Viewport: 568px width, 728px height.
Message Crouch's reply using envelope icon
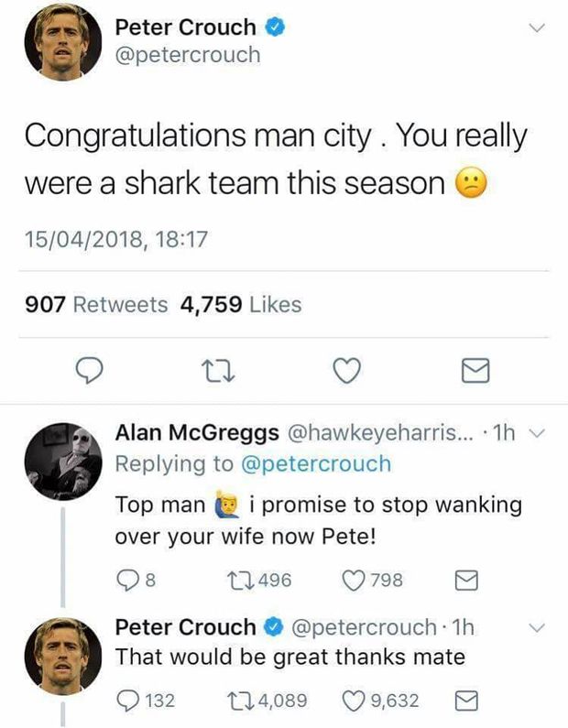click(x=464, y=701)
